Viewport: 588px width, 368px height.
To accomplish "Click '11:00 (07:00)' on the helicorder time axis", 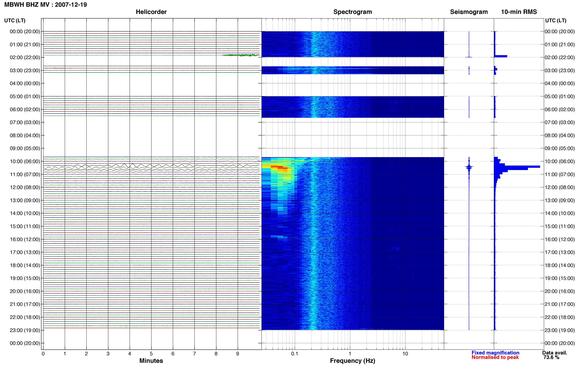I will click(25, 174).
